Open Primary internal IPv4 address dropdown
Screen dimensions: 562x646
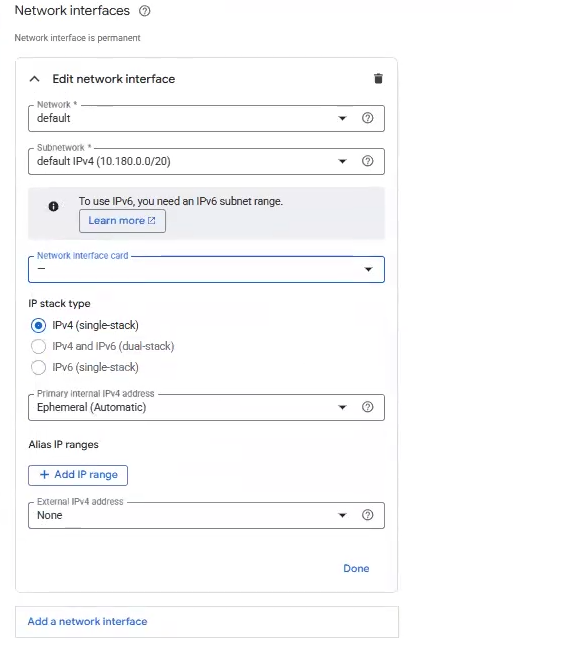pyautogui.click(x=206, y=407)
